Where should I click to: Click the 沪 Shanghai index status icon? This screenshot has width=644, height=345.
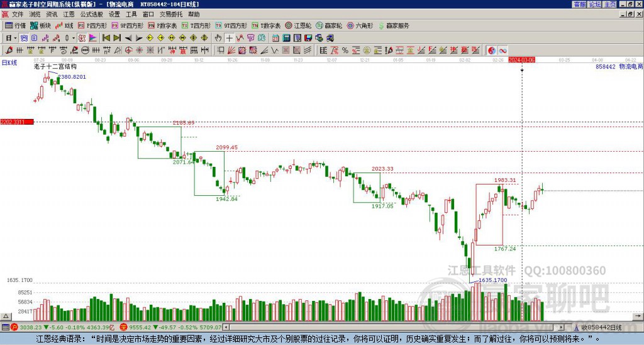[x=14, y=327]
